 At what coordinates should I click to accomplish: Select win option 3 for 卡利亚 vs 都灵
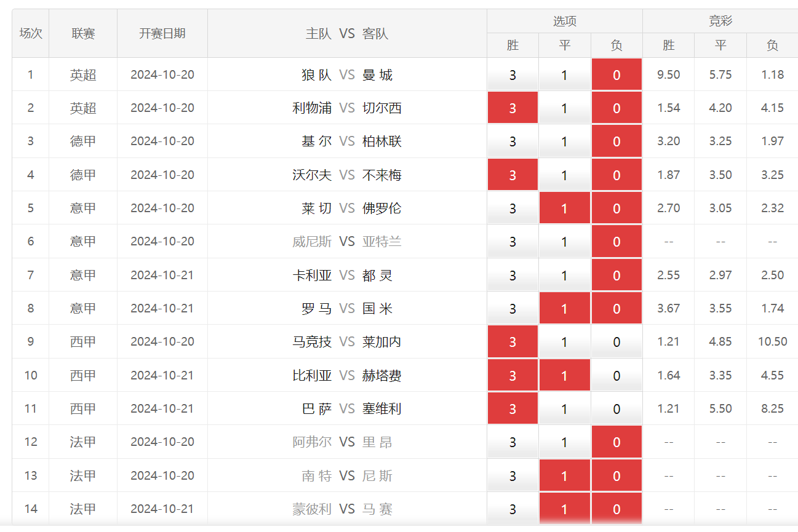pyautogui.click(x=513, y=276)
